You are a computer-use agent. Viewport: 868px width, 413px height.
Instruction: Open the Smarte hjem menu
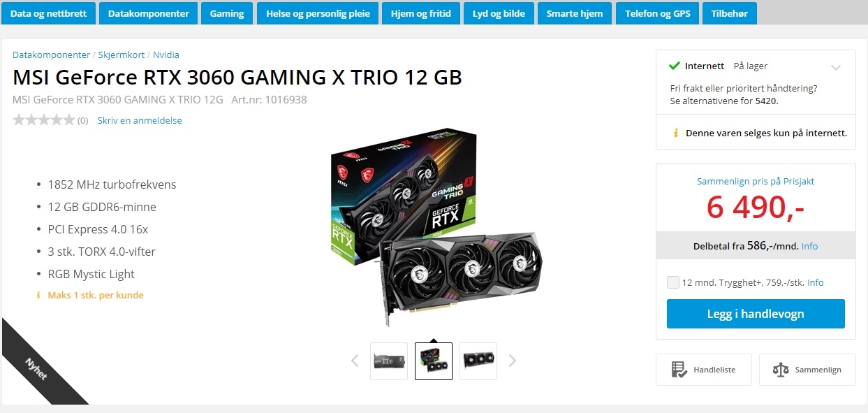pos(574,13)
